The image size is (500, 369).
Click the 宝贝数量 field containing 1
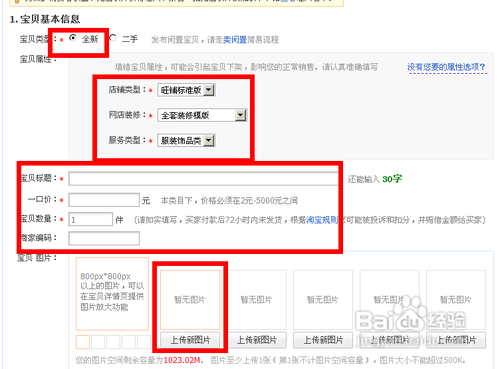(91, 219)
